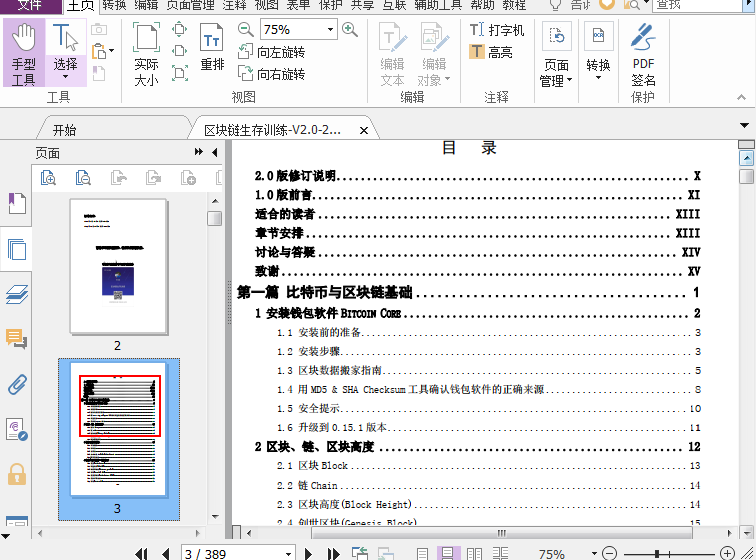Enable single page view mode
The height and width of the screenshot is (560, 756).
[x=422, y=553]
